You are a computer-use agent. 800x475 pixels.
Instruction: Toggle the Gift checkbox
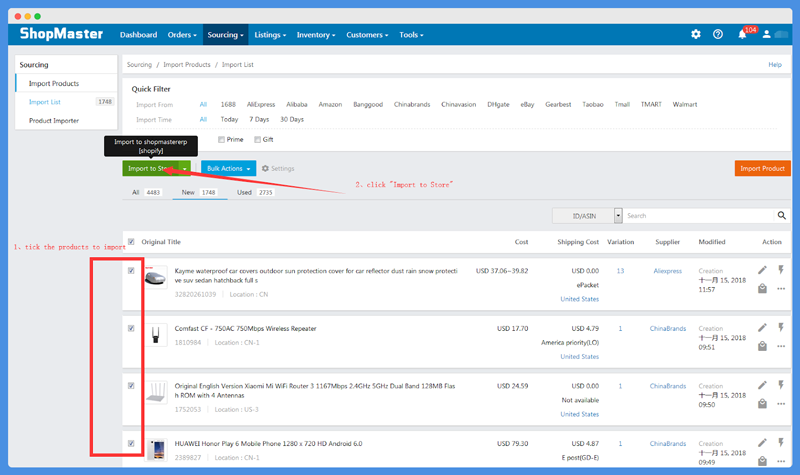(258, 140)
